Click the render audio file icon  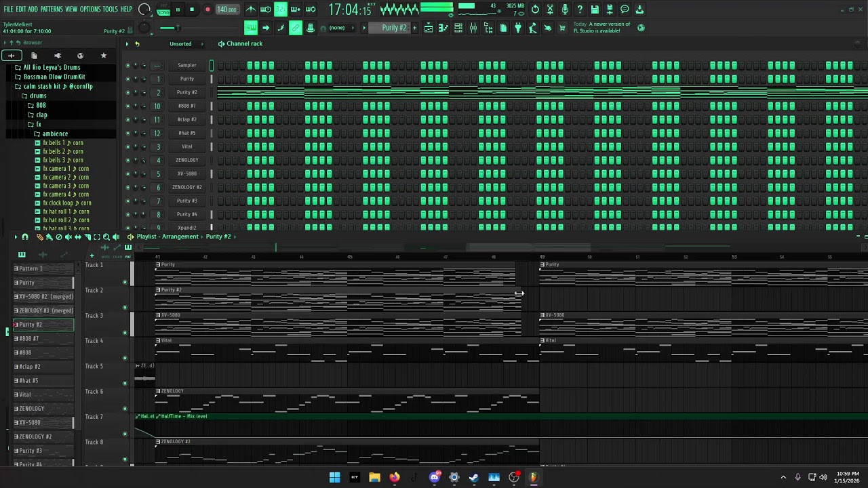(610, 9)
